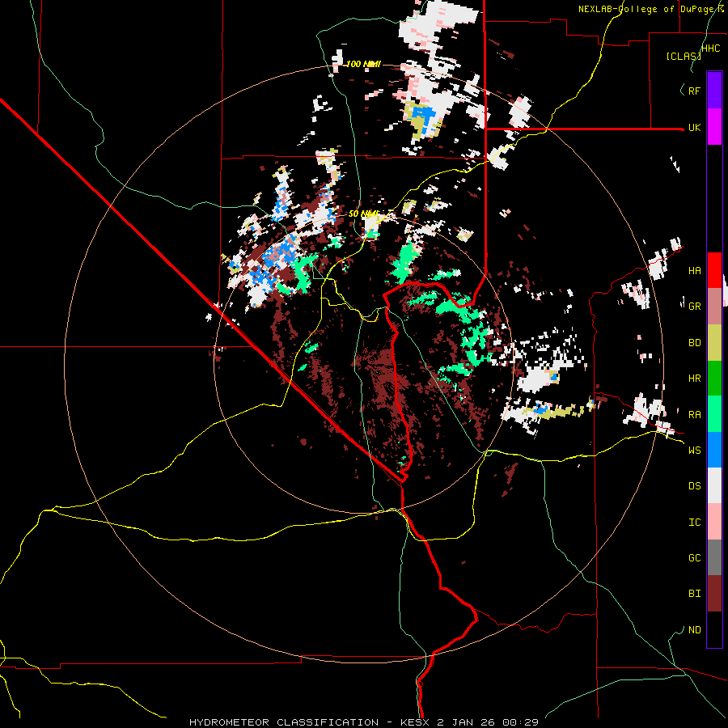Click the '100 NMI' range ring label

363,64
